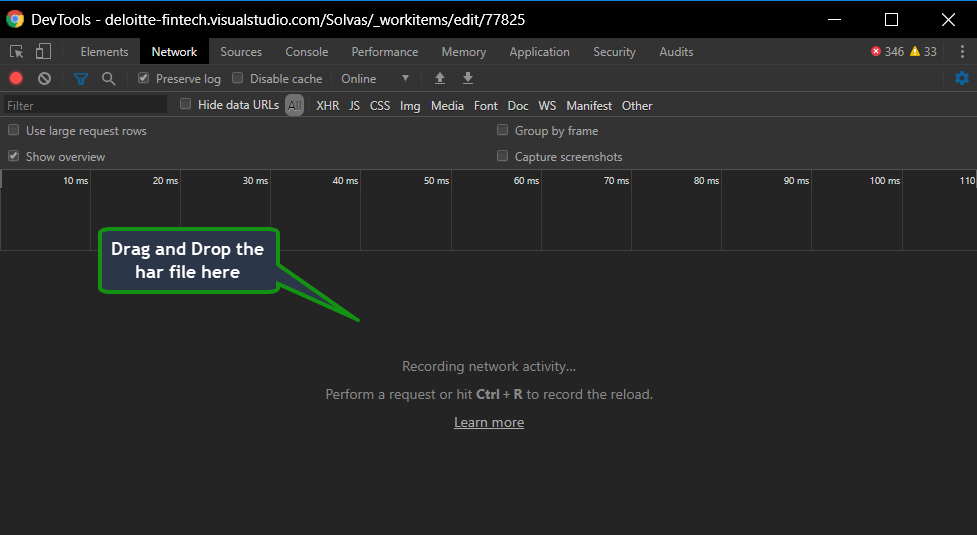This screenshot has height=535, width=977.
Task: Filter requests by WS
Action: pyautogui.click(x=547, y=106)
